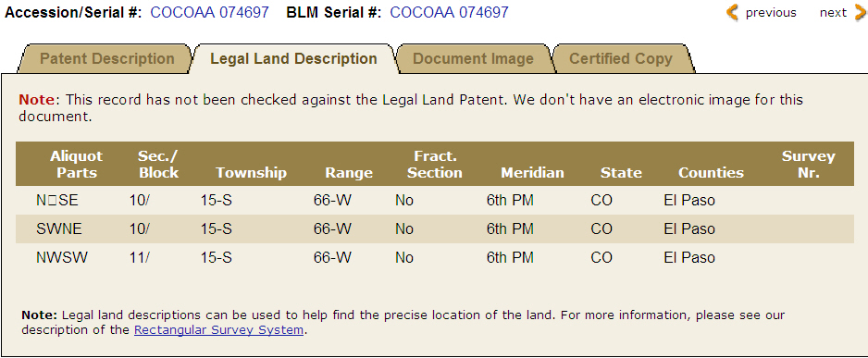Click the orange next arrow icon
Screen dimensions: 868x358
(x=861, y=12)
